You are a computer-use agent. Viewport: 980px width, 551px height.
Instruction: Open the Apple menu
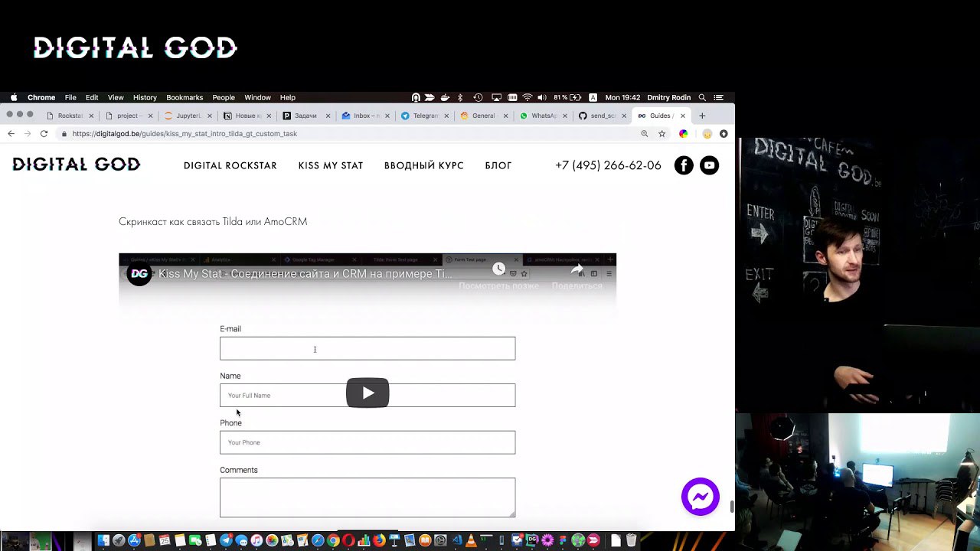click(13, 97)
